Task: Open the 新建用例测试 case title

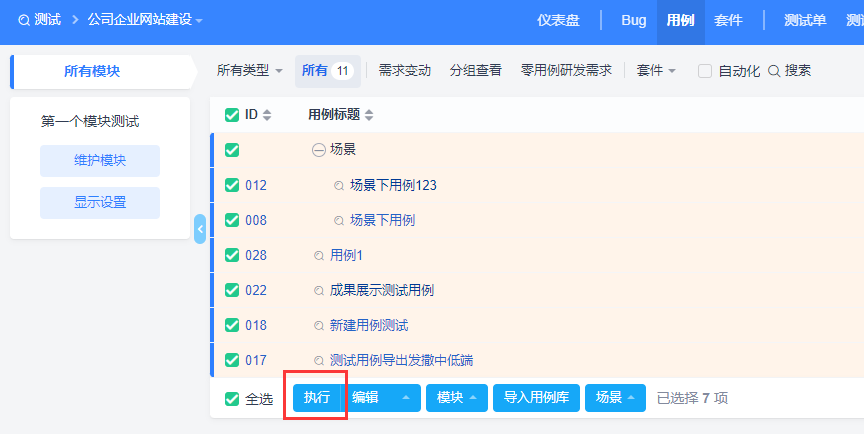Action: [369, 325]
